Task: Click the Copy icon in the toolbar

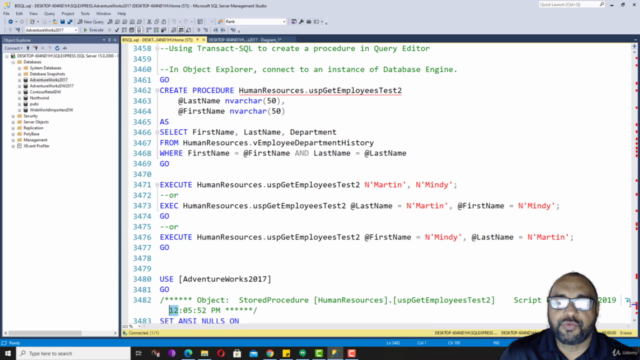Action: click(156, 22)
